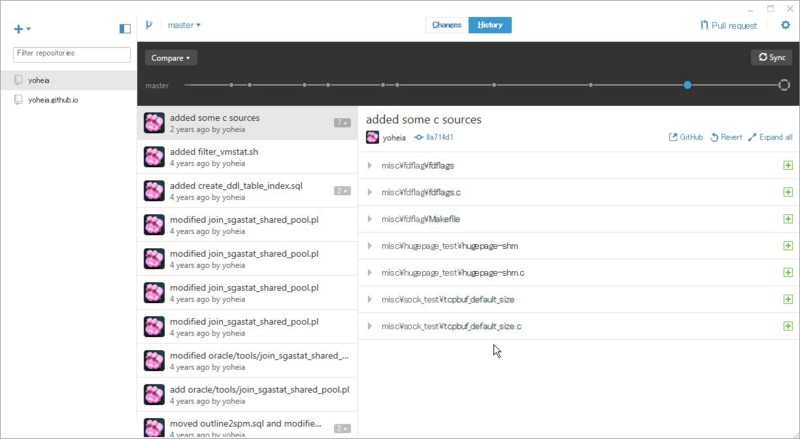800x439 pixels.
Task: Select commit 'added filter_vmstat.sh'
Action: pos(247,157)
